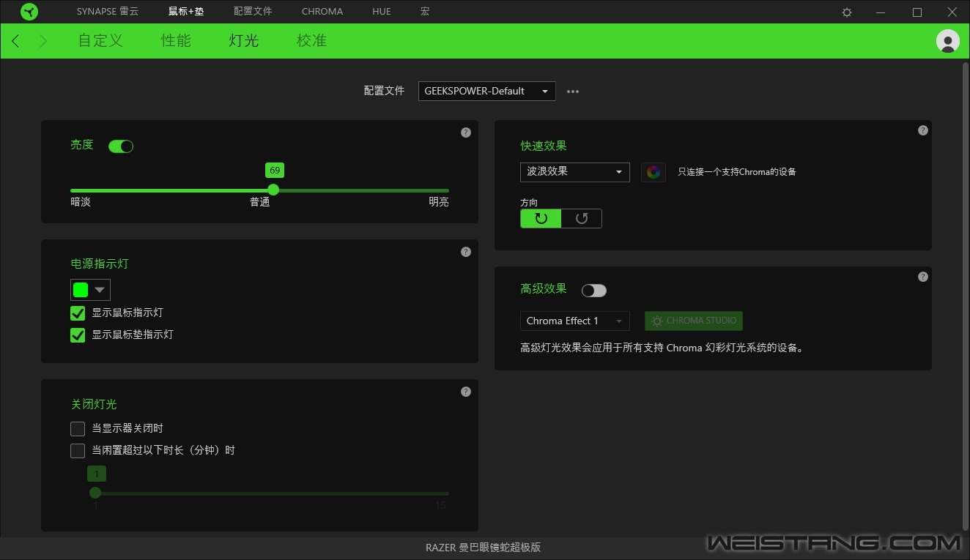Click help icon in power indicator panel
The width and height of the screenshot is (970, 560).
(466, 252)
